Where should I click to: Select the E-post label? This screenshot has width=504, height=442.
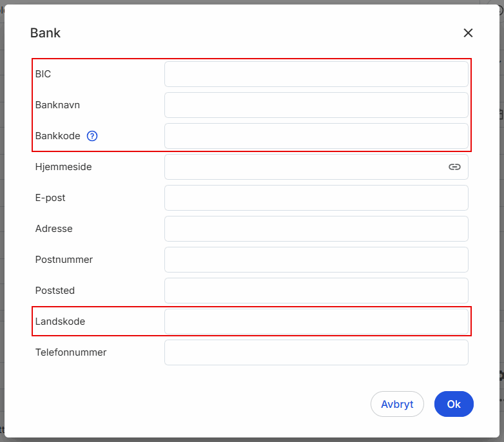tap(50, 198)
